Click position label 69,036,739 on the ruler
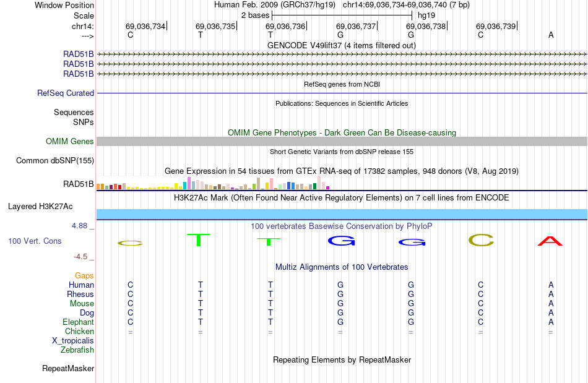This screenshot has height=383, width=588. 496,26
